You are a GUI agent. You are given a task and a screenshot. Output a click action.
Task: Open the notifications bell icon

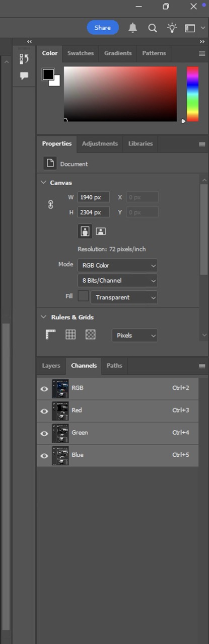click(132, 28)
